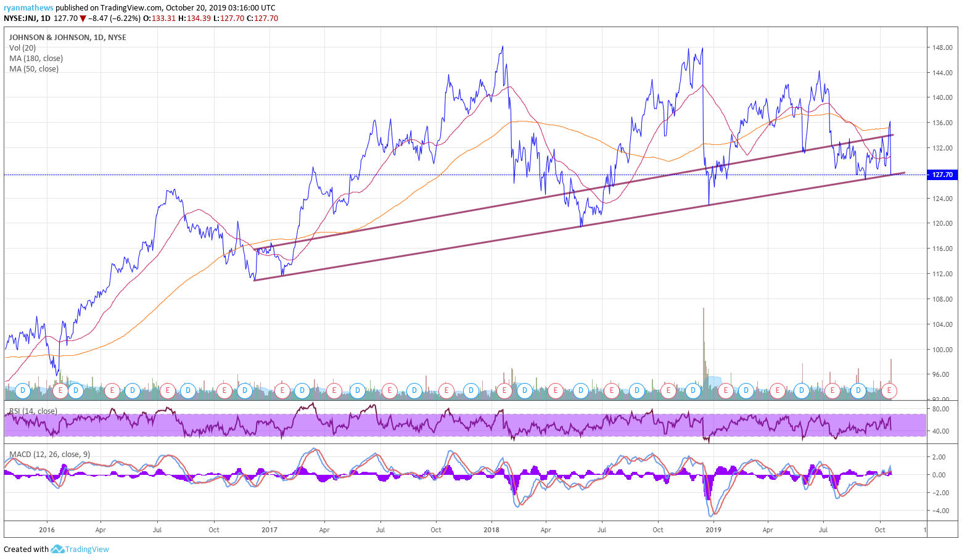Click the April 2019 earnings E marker
Viewport: 962px width, 560px height.
(777, 390)
